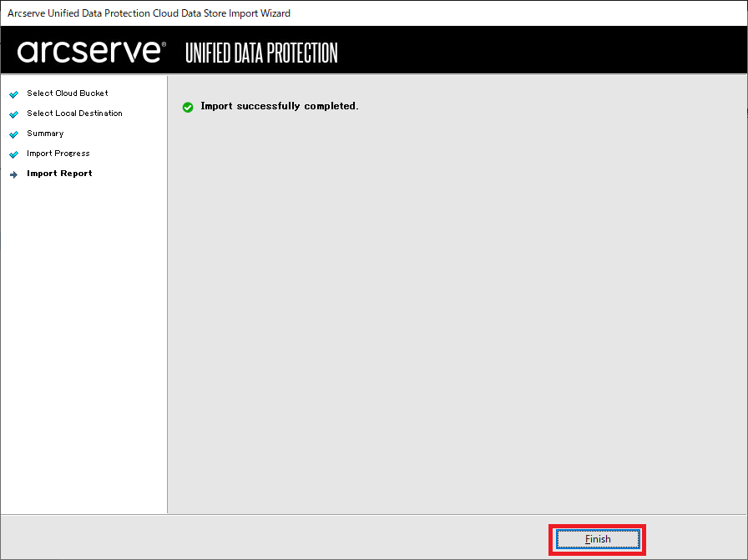This screenshot has width=748, height=560.
Task: Click the Unified Data Protection banner text
Action: 261,53
